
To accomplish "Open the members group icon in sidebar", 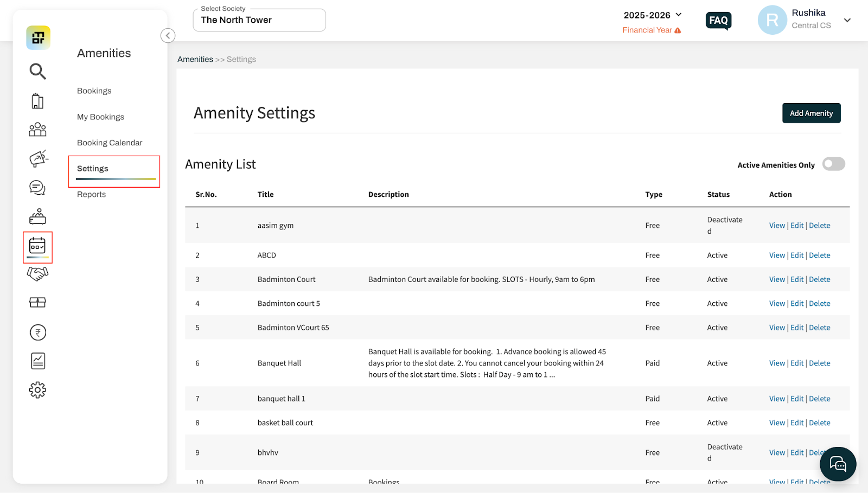I will coord(37,129).
